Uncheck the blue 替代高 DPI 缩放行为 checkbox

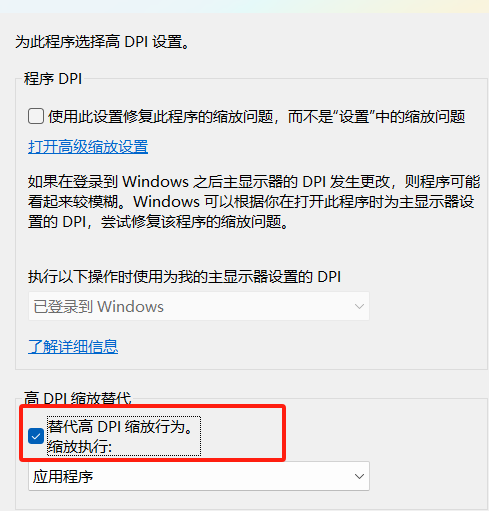(36, 436)
